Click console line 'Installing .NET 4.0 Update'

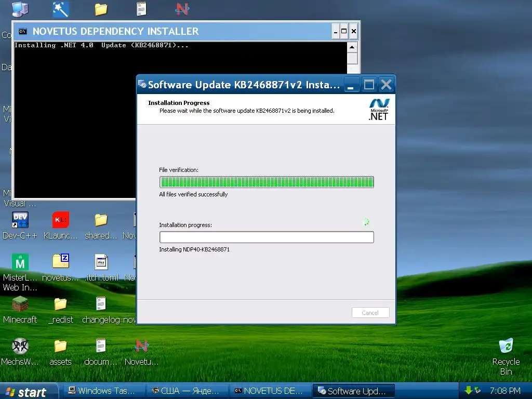click(x=101, y=45)
